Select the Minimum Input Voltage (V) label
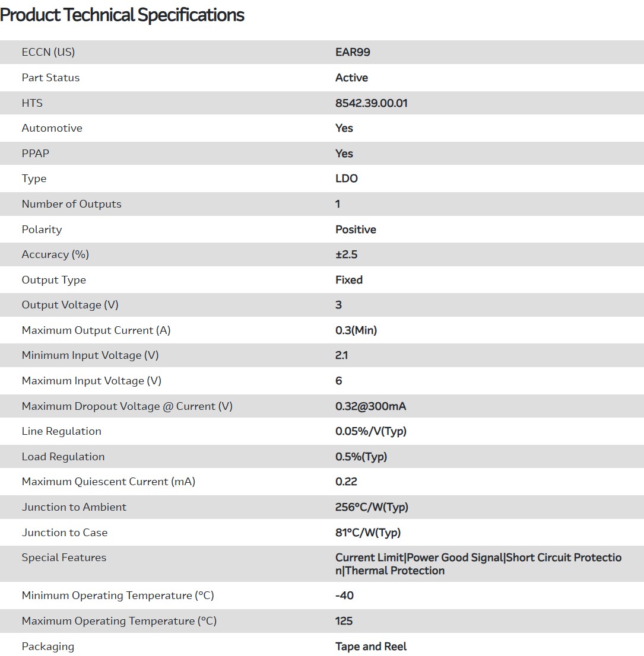The width and height of the screenshot is (644, 656). click(x=90, y=355)
